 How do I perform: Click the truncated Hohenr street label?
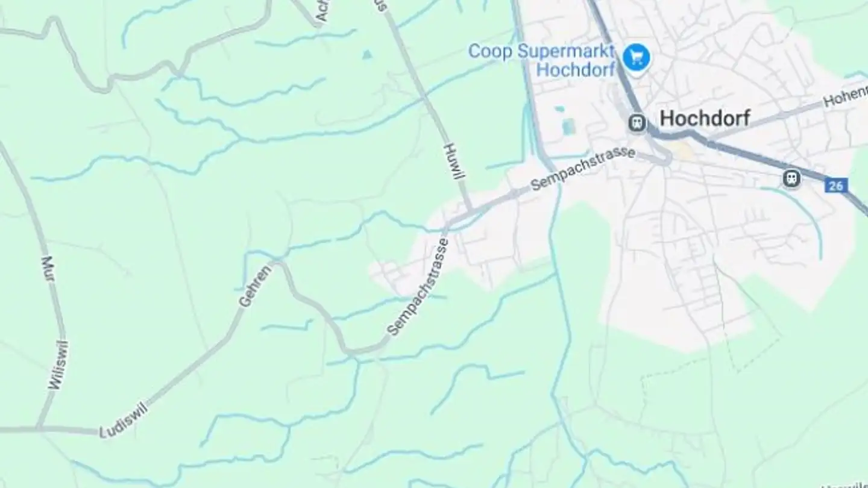pyautogui.click(x=845, y=96)
